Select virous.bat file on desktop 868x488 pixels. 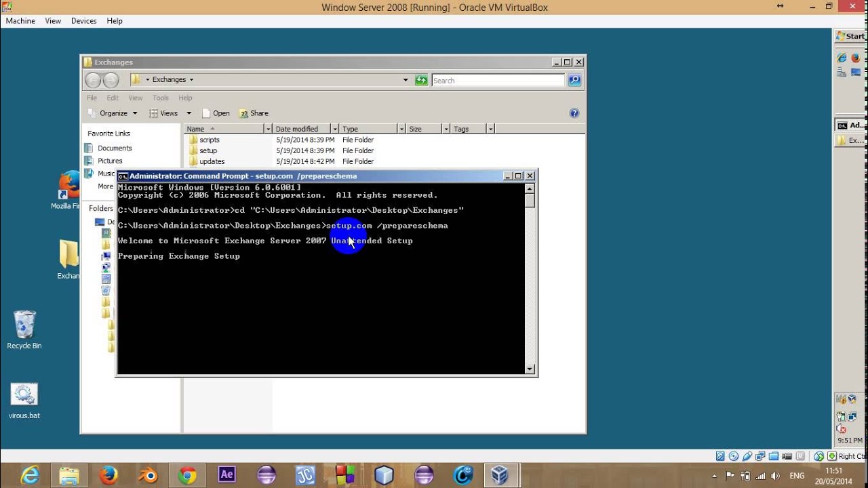pos(24,401)
